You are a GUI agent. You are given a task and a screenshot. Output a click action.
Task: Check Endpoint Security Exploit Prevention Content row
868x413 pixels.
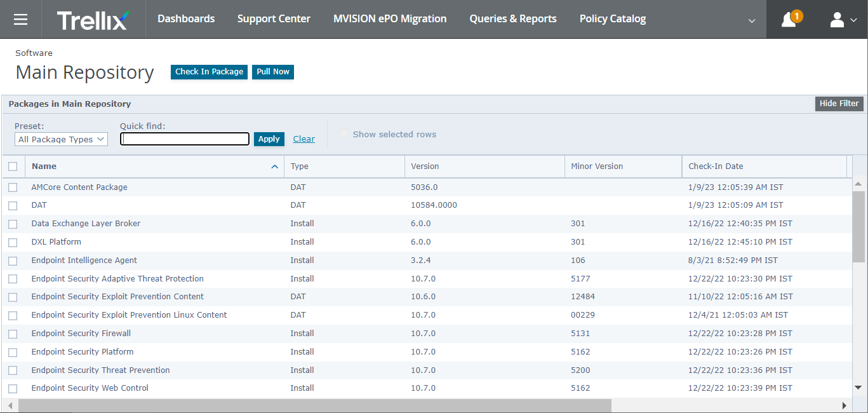13,297
